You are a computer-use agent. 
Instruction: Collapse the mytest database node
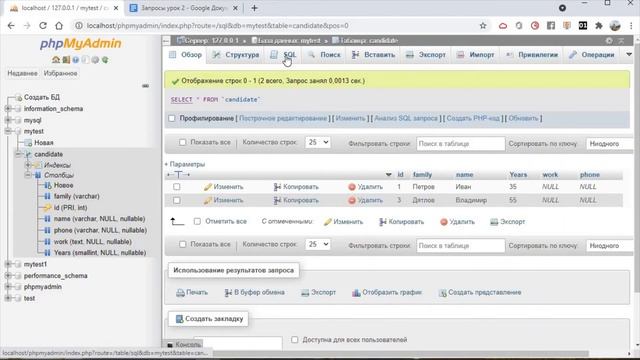pyautogui.click(x=8, y=131)
